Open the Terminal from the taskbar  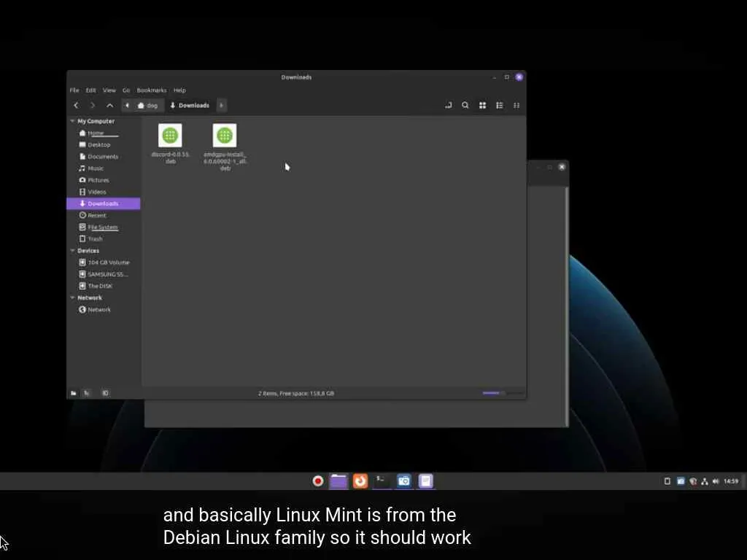point(382,481)
